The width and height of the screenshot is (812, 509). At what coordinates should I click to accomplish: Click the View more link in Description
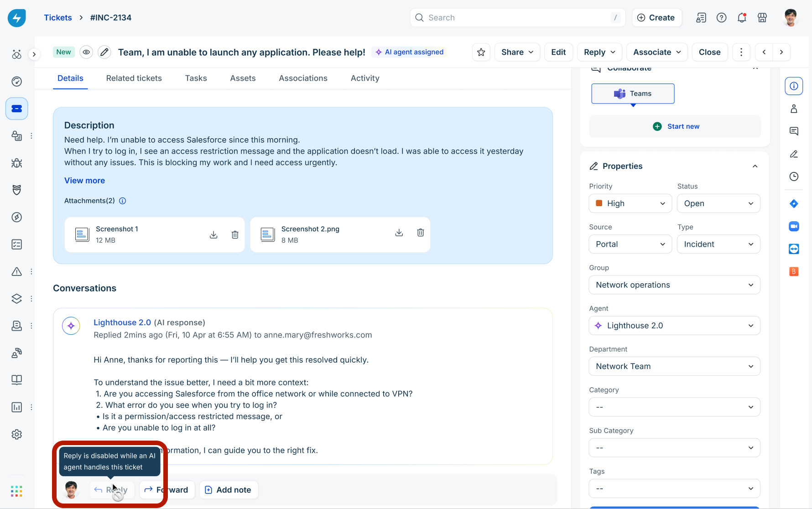click(x=84, y=181)
